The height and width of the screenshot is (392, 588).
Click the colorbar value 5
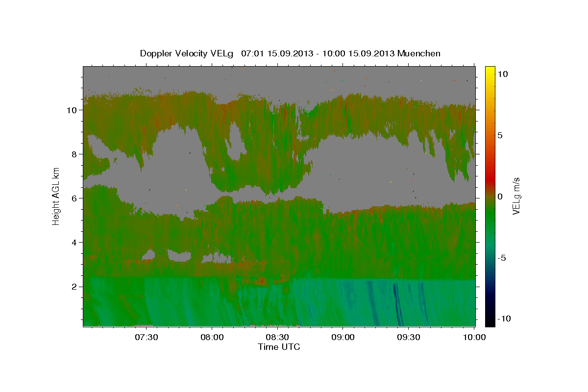[x=500, y=135]
